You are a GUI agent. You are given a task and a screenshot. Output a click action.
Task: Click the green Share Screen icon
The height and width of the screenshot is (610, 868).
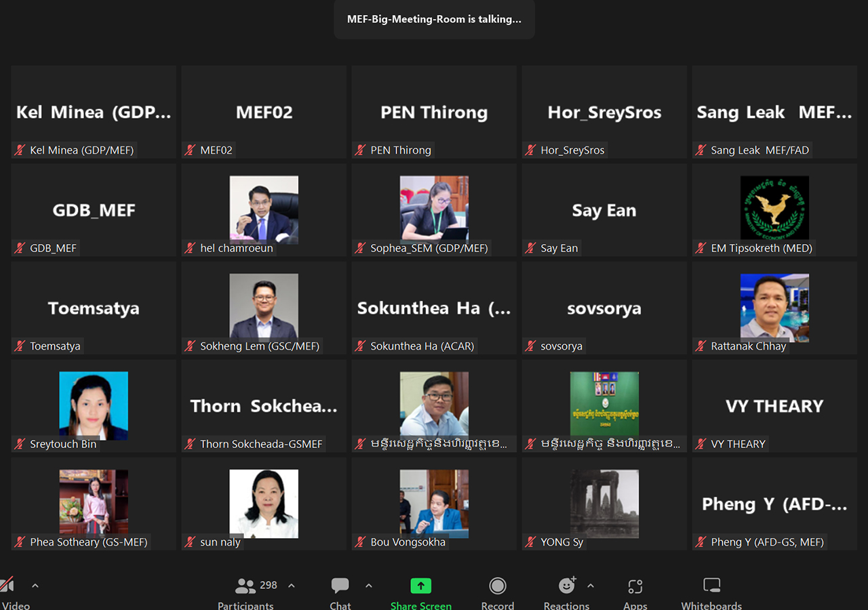click(x=420, y=586)
